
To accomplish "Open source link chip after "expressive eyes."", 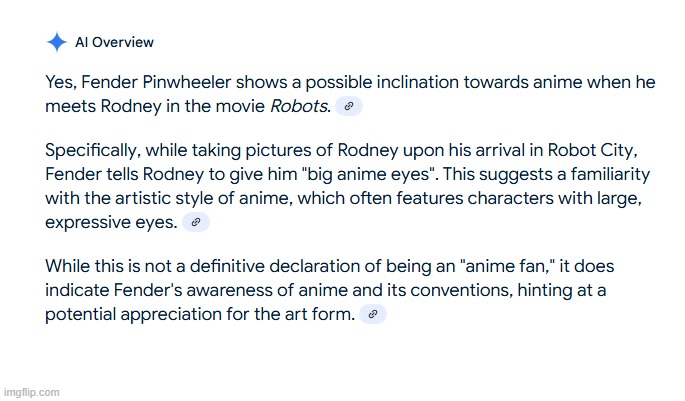I will pos(196,222).
